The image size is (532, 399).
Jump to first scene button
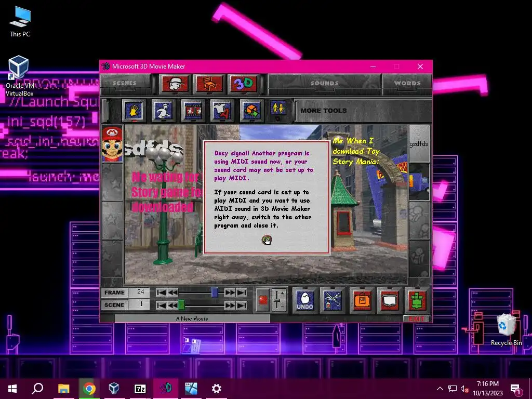[x=162, y=305]
